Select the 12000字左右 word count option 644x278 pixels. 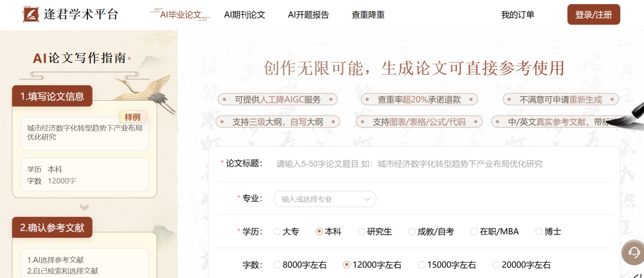[x=372, y=265]
